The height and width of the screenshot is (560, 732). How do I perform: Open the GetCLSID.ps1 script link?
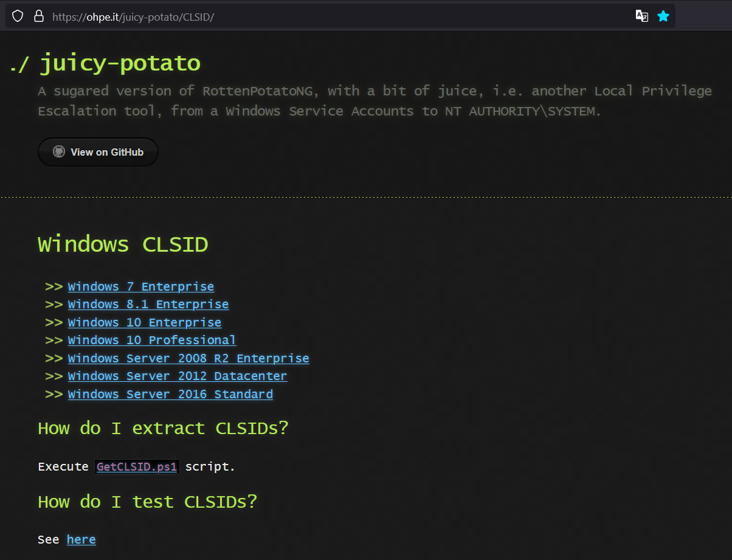137,467
